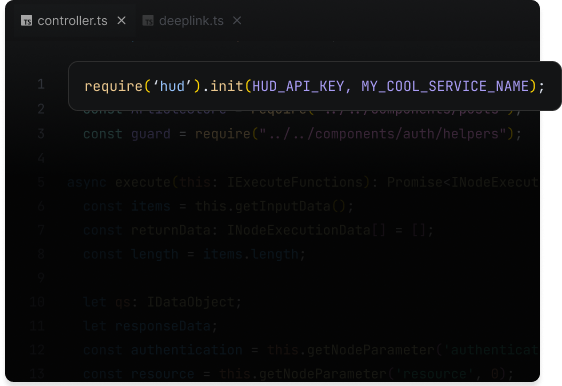Open the deeplink.ts tab
Image resolution: width=562 pixels, height=386 pixels.
click(191, 21)
